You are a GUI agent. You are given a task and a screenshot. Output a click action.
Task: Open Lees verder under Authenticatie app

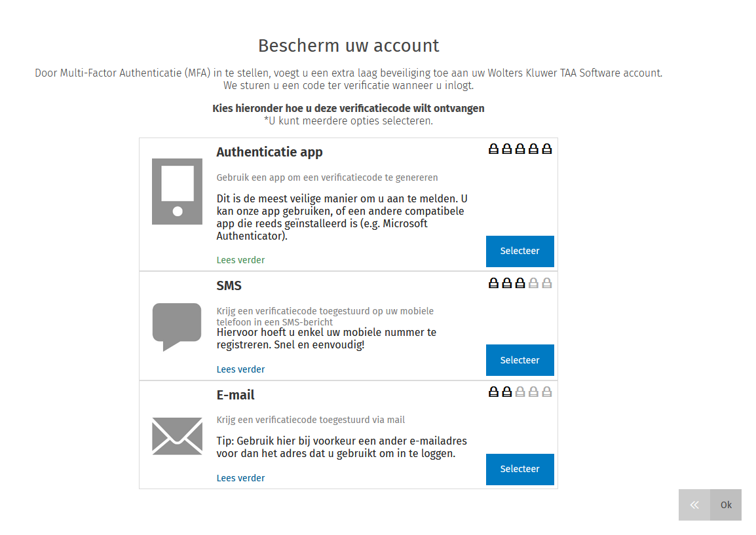240,260
